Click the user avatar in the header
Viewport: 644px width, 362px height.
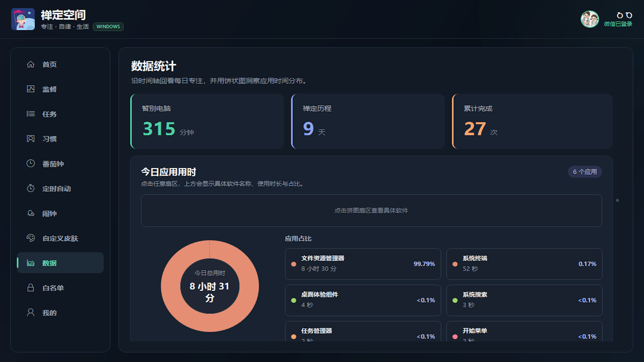[x=590, y=19]
